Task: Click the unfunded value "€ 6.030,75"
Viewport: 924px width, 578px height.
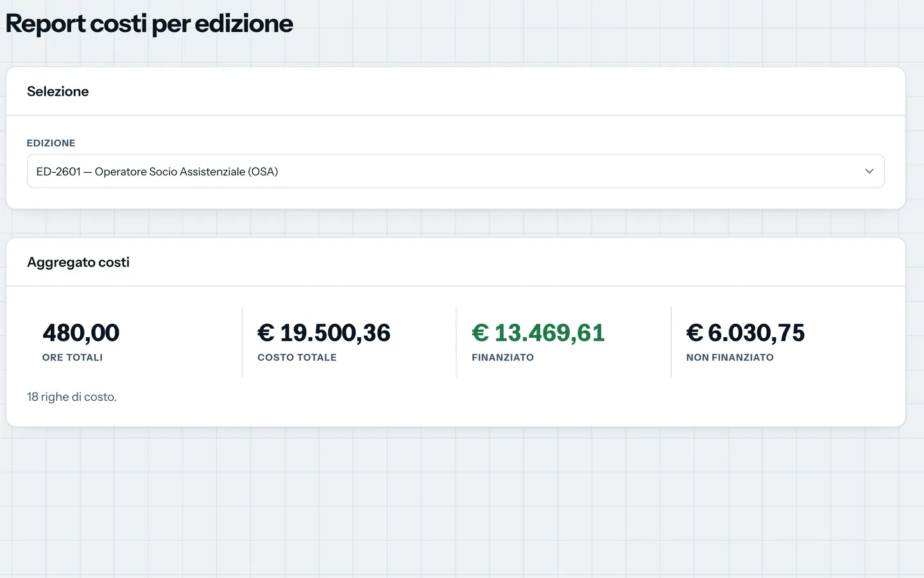Action: [746, 333]
